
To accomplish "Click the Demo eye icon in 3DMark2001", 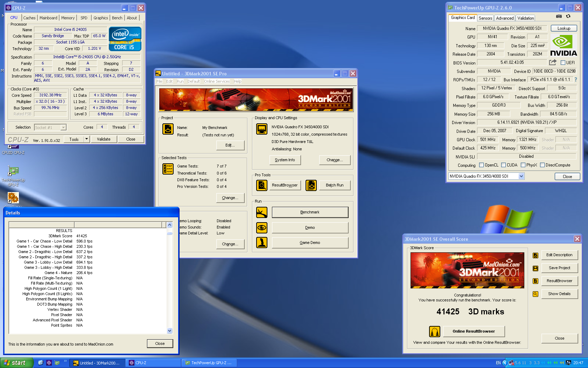I will (x=262, y=228).
